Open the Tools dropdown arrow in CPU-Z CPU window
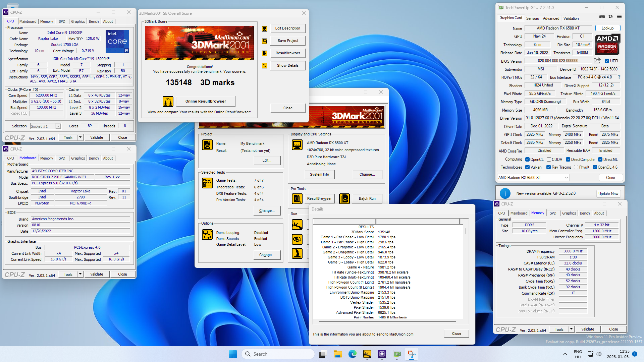Image resolution: width=644 pixels, height=362 pixels. (x=80, y=137)
